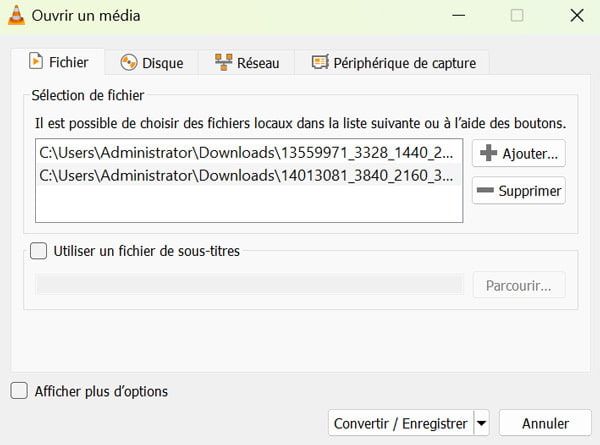This screenshot has width=600, height=445.
Task: Click the Annuler button
Action: coord(545,423)
